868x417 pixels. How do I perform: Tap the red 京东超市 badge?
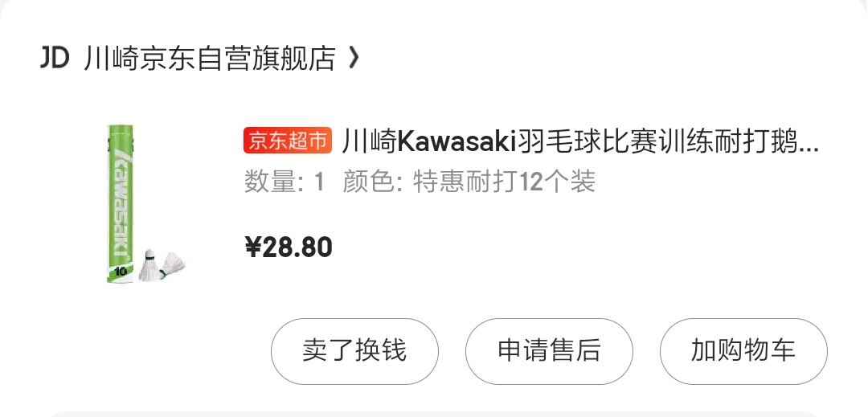click(x=287, y=141)
